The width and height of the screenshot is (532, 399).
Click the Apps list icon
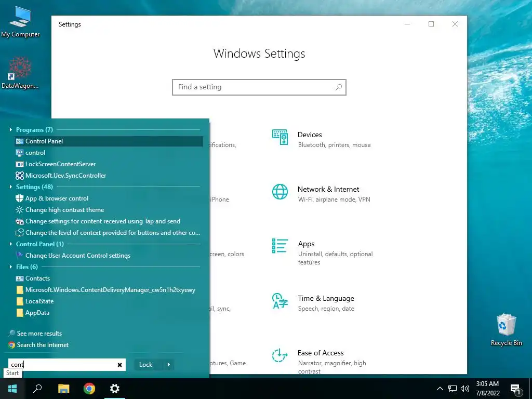280,246
